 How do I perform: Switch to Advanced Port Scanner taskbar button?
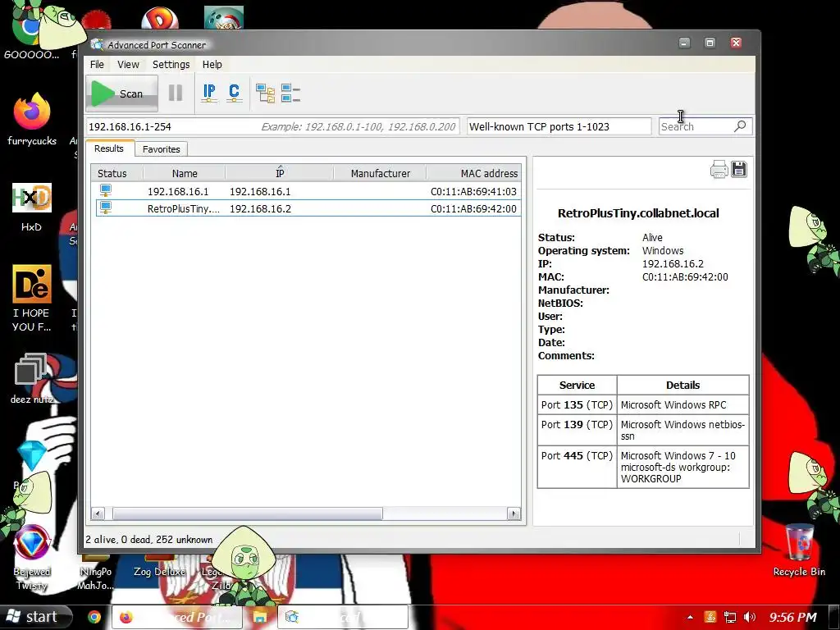(343, 617)
